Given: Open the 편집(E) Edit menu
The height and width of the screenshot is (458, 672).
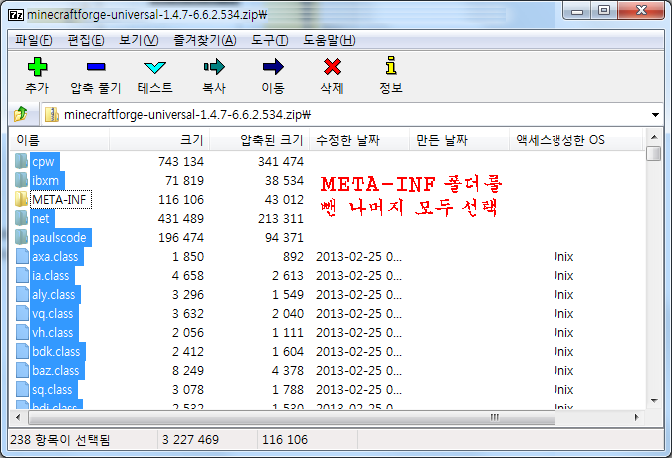Looking at the screenshot, I should (x=86, y=40).
